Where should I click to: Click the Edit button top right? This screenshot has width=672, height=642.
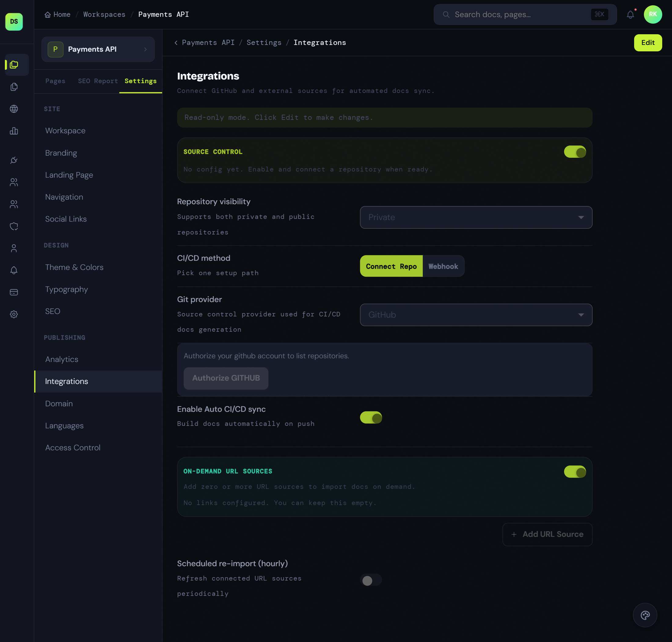pyautogui.click(x=648, y=42)
